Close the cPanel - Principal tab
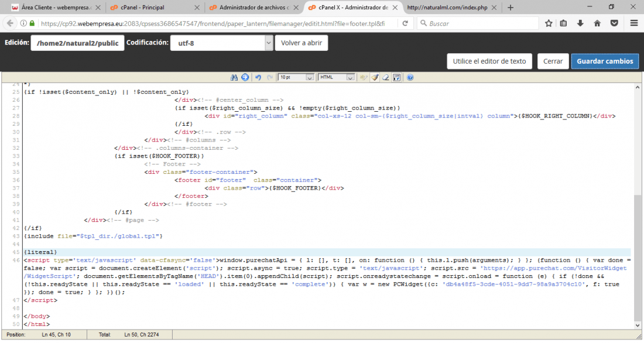This screenshot has height=343, width=644. [197, 8]
